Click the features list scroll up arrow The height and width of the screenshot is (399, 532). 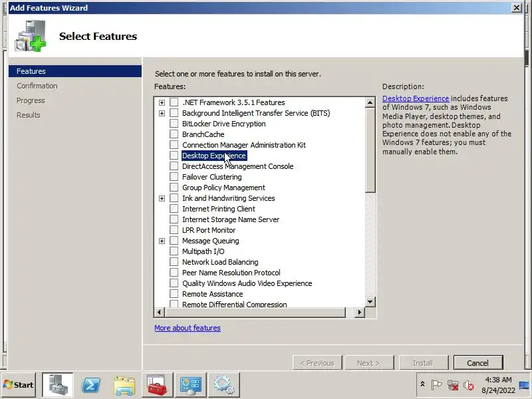click(370, 102)
